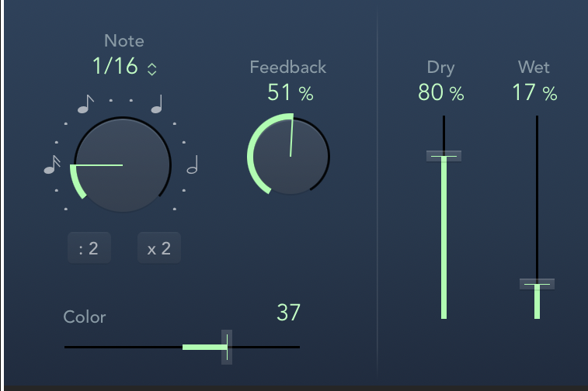588x391 pixels.
Task: Click the Note 1/16 value text
Action: tap(115, 67)
